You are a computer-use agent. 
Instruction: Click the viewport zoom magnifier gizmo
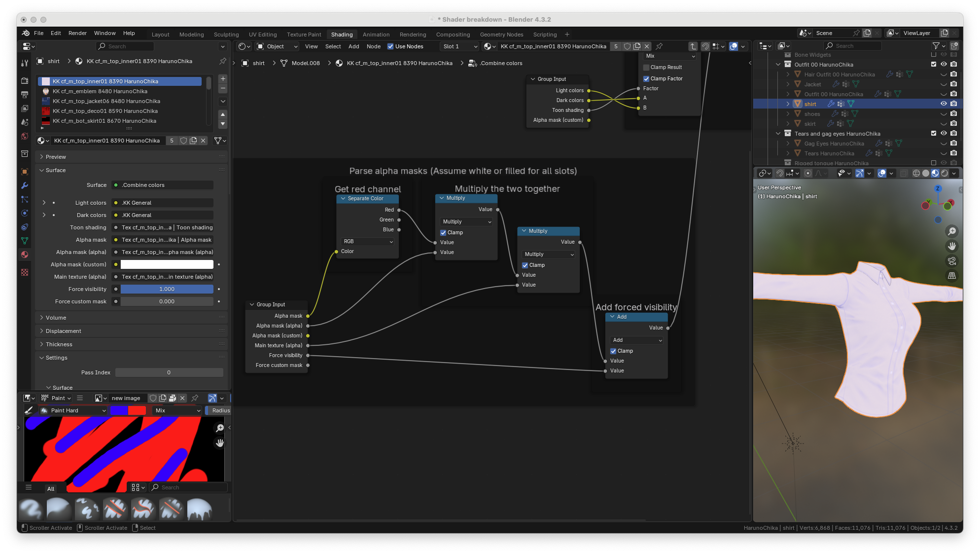tap(952, 231)
